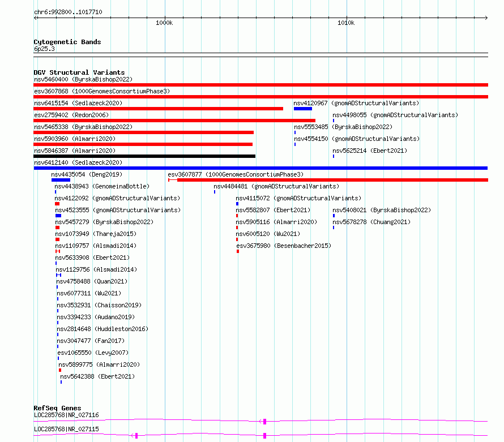Select the 6p25.3 band label
This screenshot has width=504, height=442.
point(44,49)
